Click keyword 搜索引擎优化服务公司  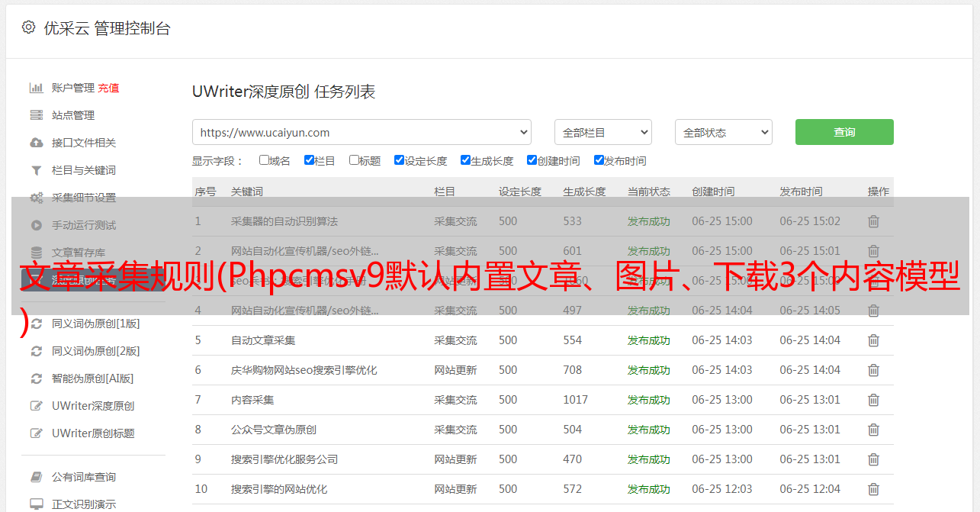284,459
